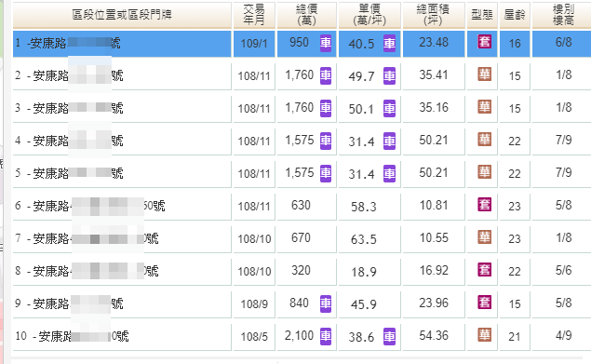Viewport: 591px width, 364px height.
Task: Click the 670 total price cell
Action: [x=307, y=238]
